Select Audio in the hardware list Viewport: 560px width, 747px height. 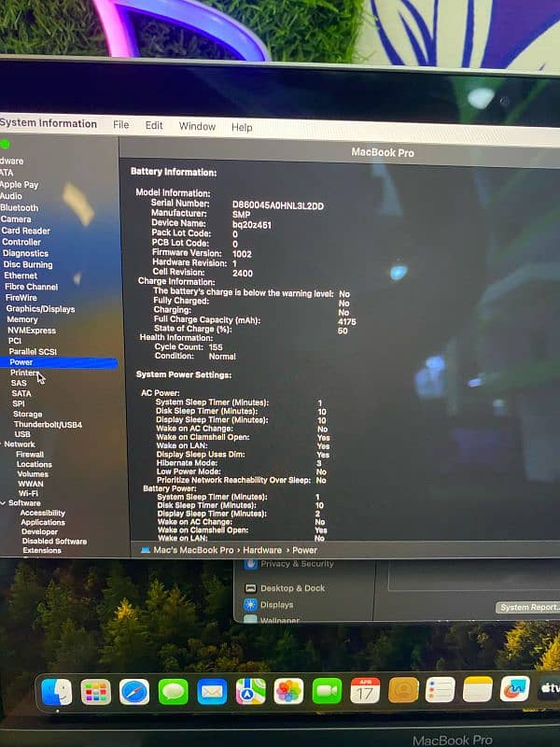pyautogui.click(x=11, y=196)
